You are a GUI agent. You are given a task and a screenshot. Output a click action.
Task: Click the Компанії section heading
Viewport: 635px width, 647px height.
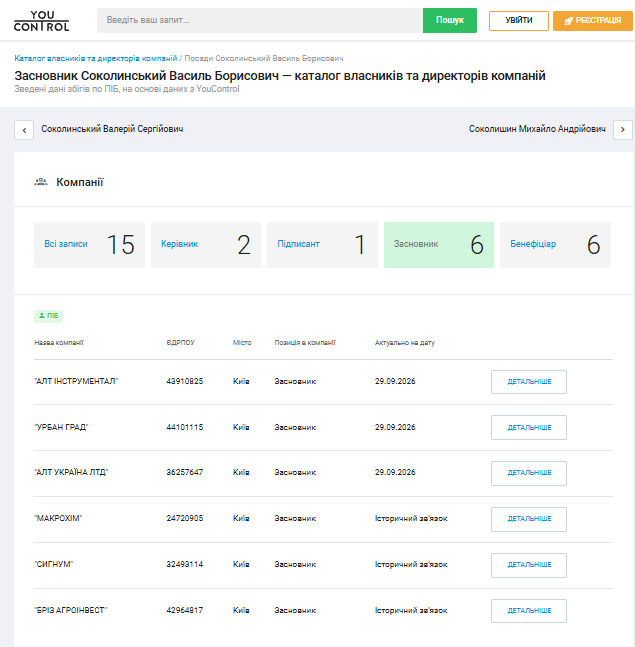tap(80, 182)
